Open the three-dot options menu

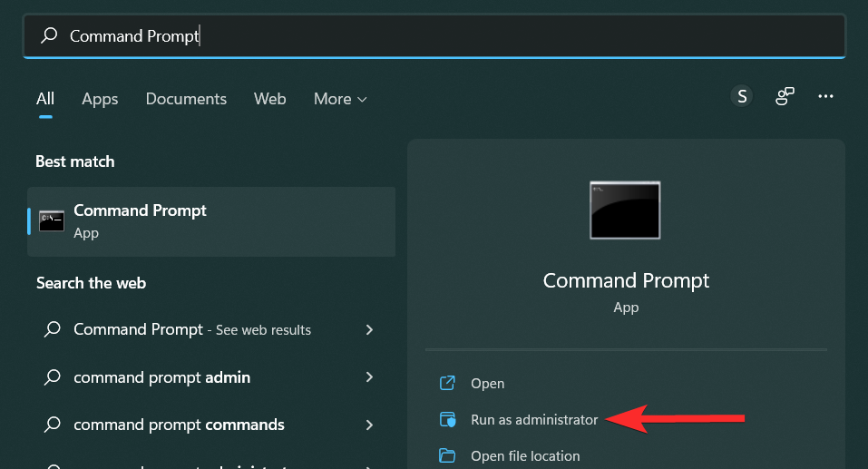tap(825, 96)
